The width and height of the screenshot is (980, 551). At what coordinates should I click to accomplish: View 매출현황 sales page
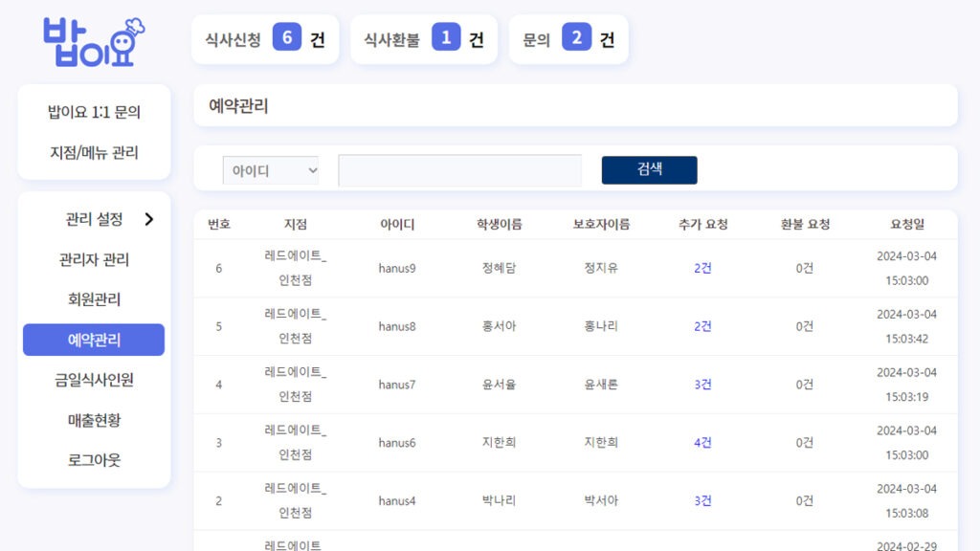click(x=94, y=420)
